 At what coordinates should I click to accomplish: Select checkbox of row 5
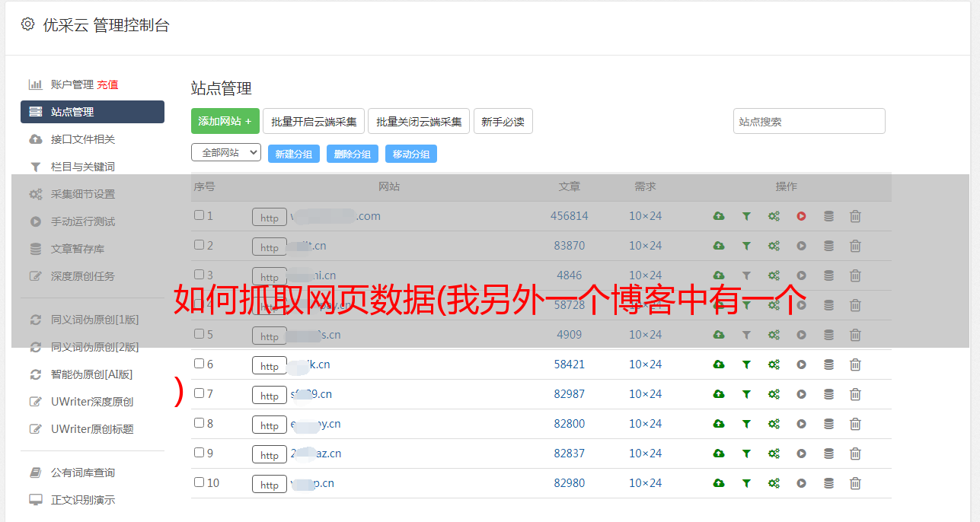pyautogui.click(x=199, y=334)
